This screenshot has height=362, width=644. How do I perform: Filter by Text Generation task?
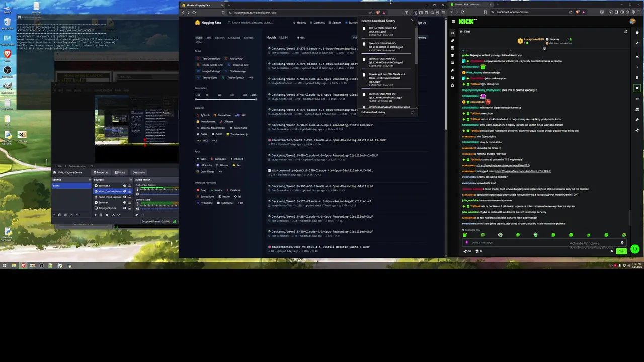208,59
